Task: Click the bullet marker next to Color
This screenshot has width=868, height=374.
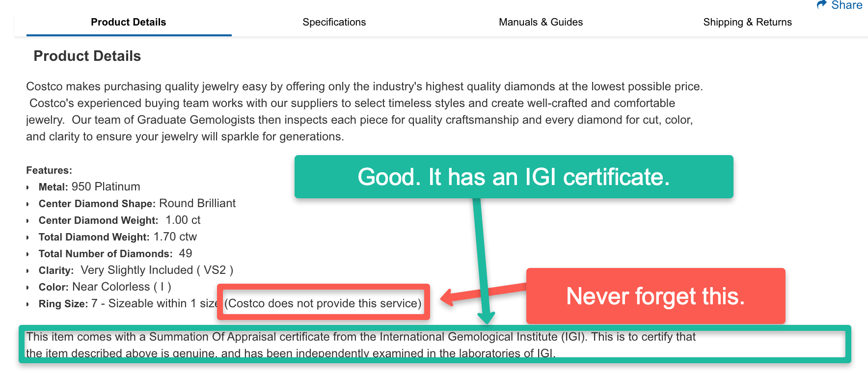Action: (27, 288)
